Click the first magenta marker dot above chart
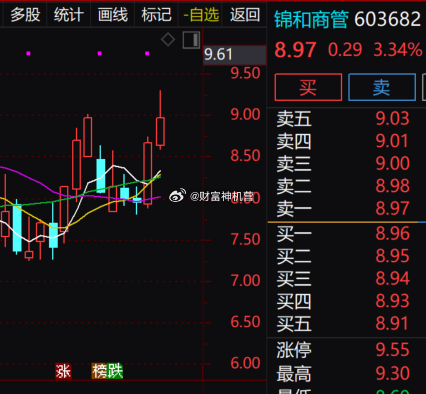426x394 pixels. [x=28, y=53]
